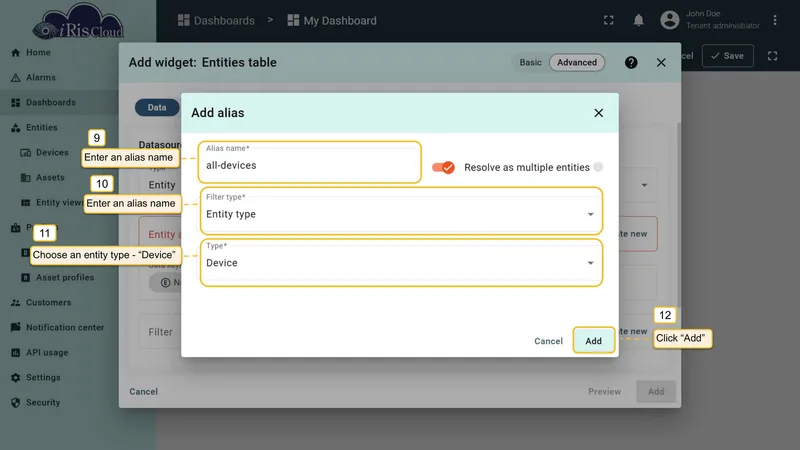
Task: Click Cancel in the Add widget dialog
Action: pyautogui.click(x=143, y=391)
